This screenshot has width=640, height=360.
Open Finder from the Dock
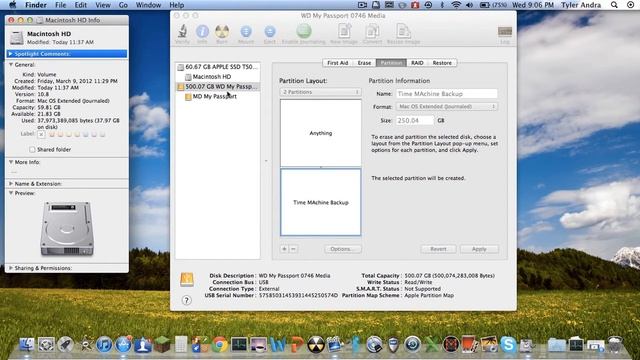(27, 345)
